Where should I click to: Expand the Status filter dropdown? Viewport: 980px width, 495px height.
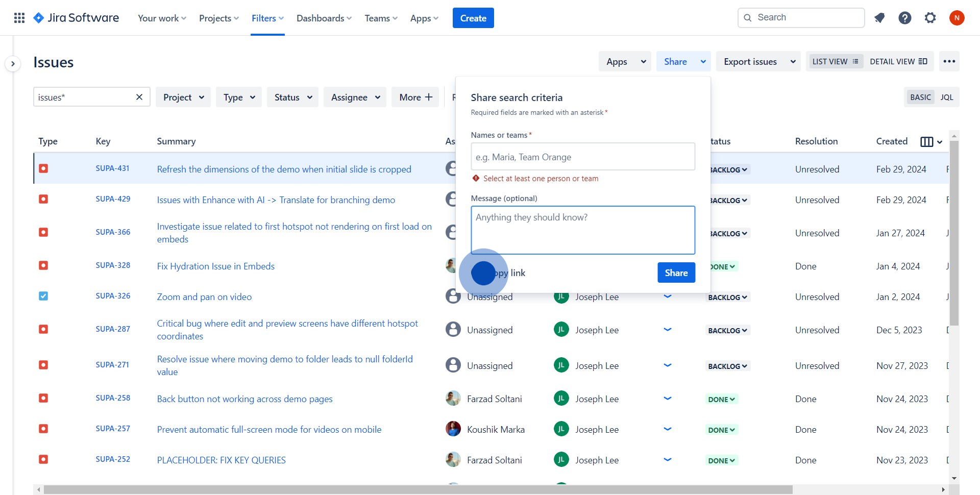pos(292,97)
